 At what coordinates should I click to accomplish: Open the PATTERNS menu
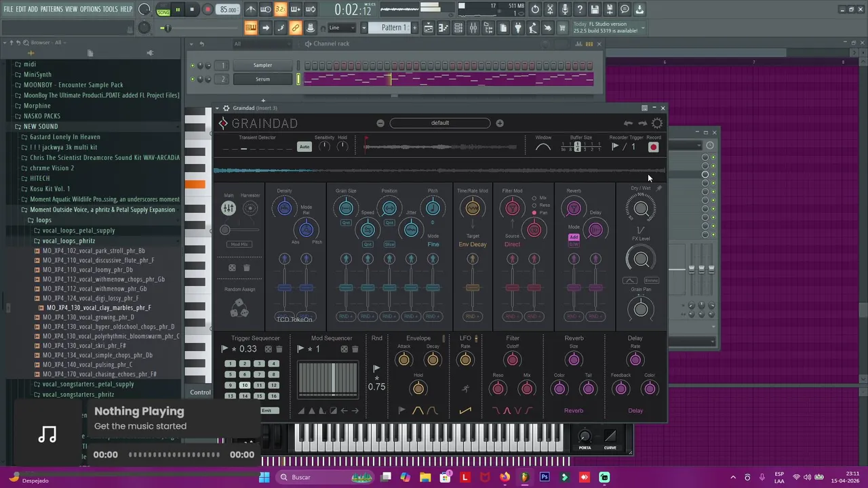[52, 9]
